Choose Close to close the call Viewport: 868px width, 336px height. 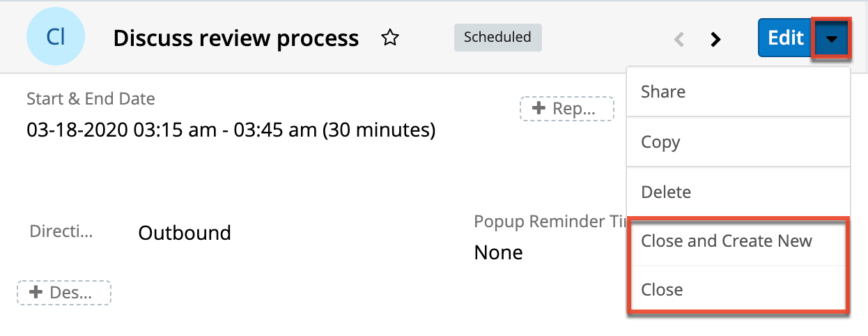738,290
